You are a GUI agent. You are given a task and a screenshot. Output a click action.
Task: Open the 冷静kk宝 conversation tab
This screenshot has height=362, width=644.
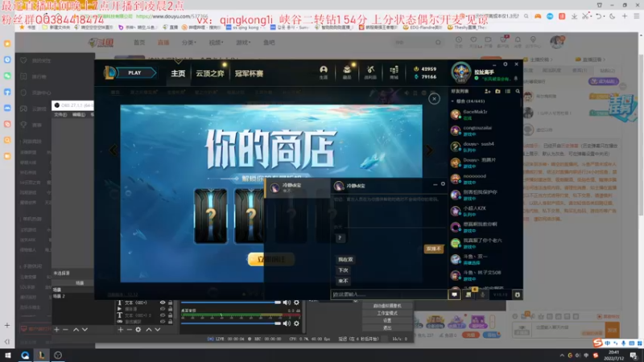pyautogui.click(x=297, y=187)
